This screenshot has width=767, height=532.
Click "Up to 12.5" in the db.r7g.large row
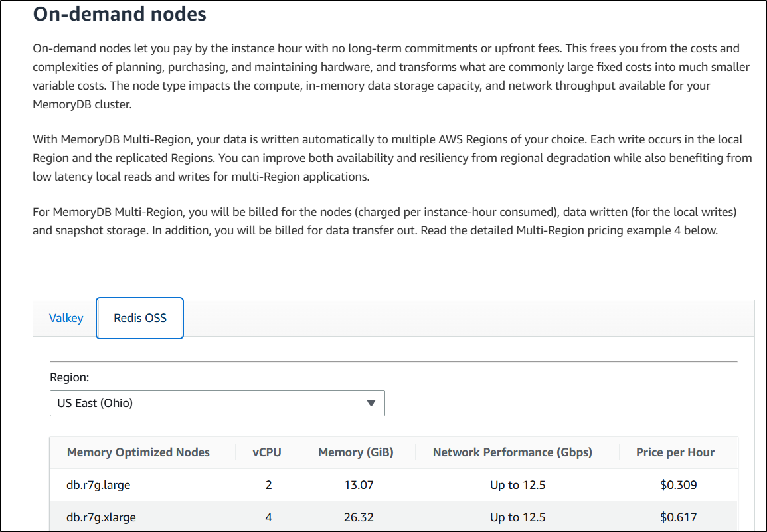click(517, 485)
